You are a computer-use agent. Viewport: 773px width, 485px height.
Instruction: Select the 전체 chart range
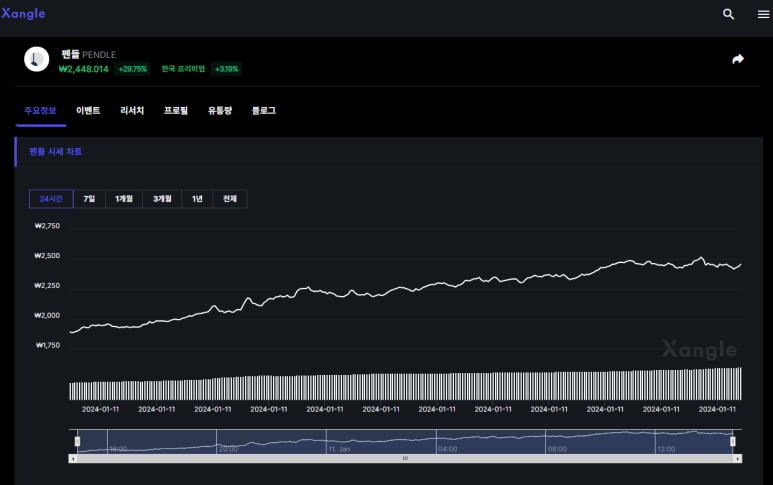tap(230, 199)
